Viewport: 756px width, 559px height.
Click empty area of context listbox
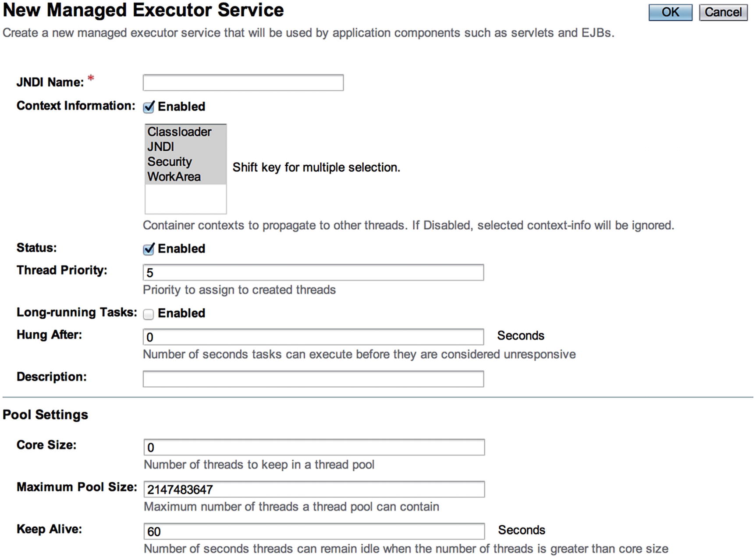186,199
